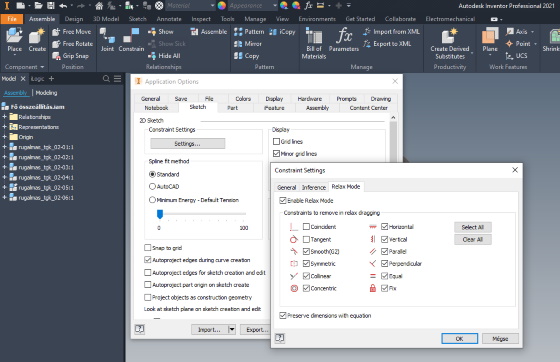
Task: Toggle the Grid lines checkbox
Action: 276,142
